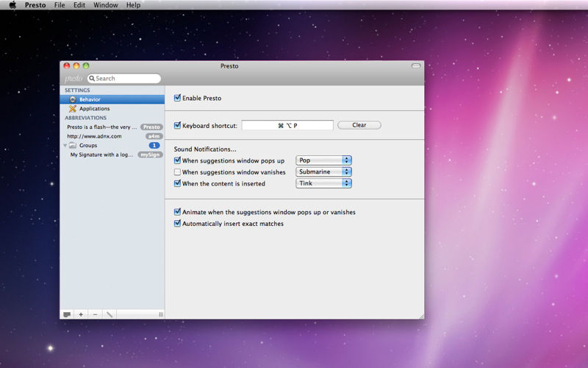Close the Presto window with red button
Screen dimensions: 588x368
coord(67,66)
